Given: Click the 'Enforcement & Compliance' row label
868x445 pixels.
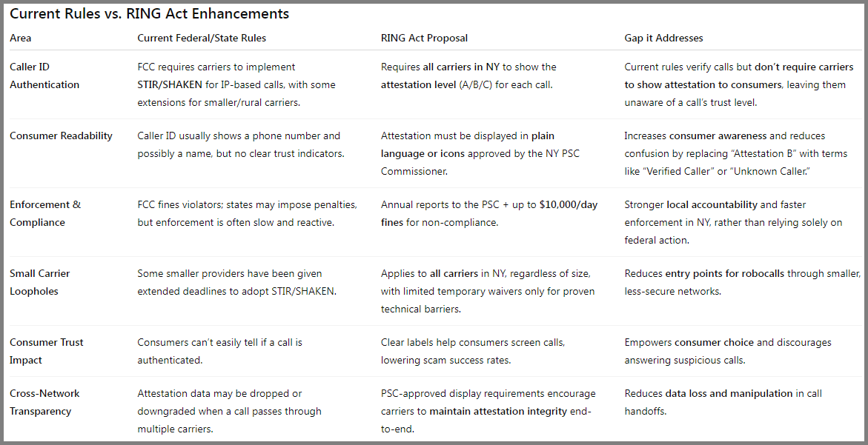Looking at the screenshot, I should point(45,213).
